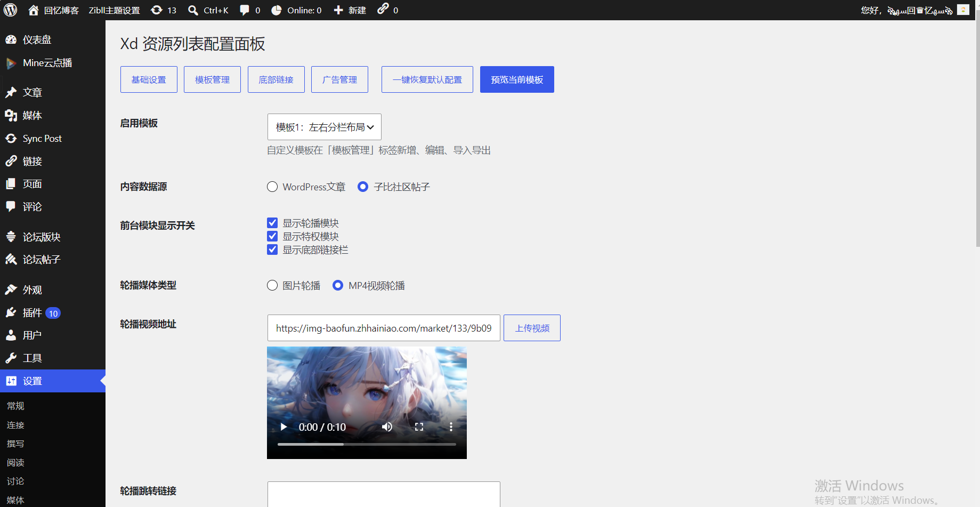The height and width of the screenshot is (507, 980).
Task: Open 论坛帖子 icon in sidebar
Action: pyautogui.click(x=11, y=260)
